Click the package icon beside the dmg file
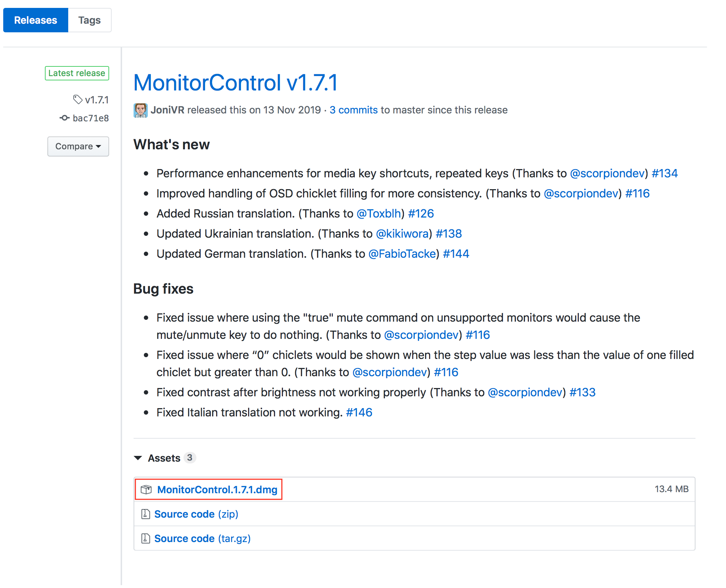The width and height of the screenshot is (726, 588). (x=146, y=489)
